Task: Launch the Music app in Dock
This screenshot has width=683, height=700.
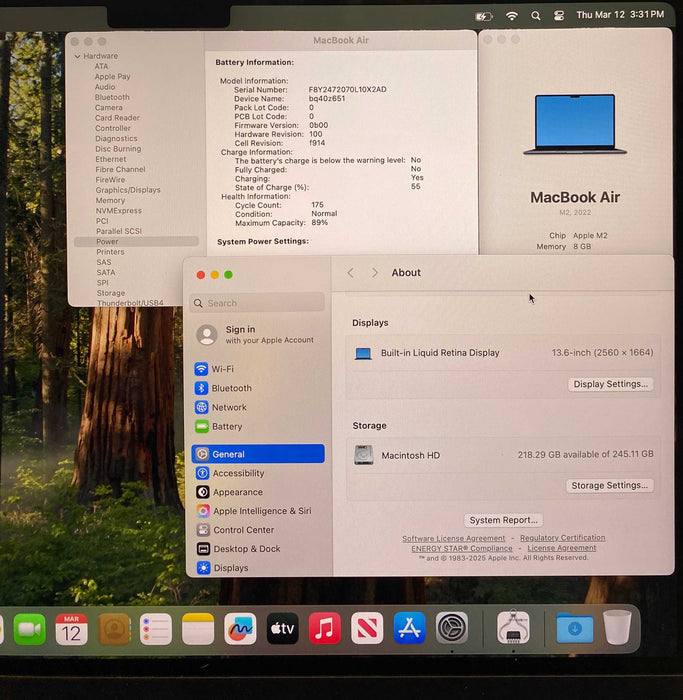Action: pos(325,629)
